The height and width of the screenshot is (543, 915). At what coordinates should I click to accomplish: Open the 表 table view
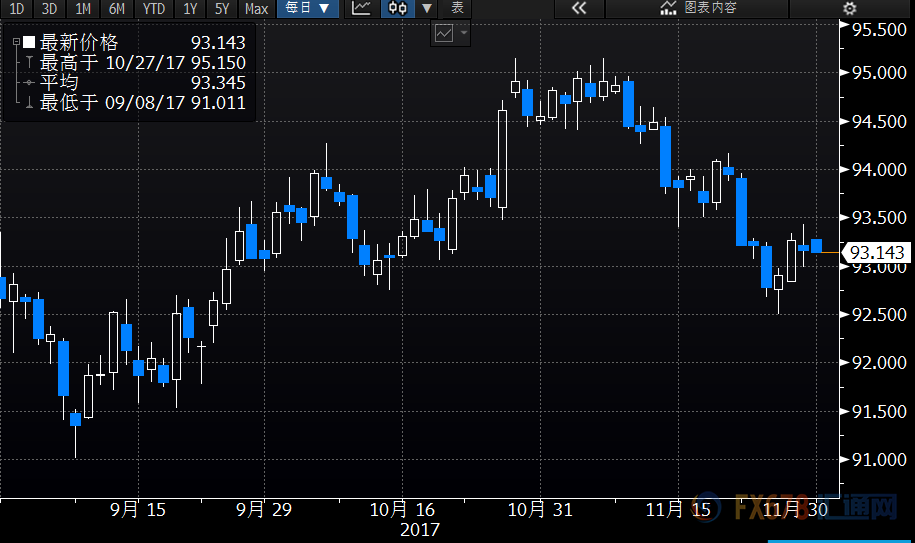pyautogui.click(x=457, y=8)
